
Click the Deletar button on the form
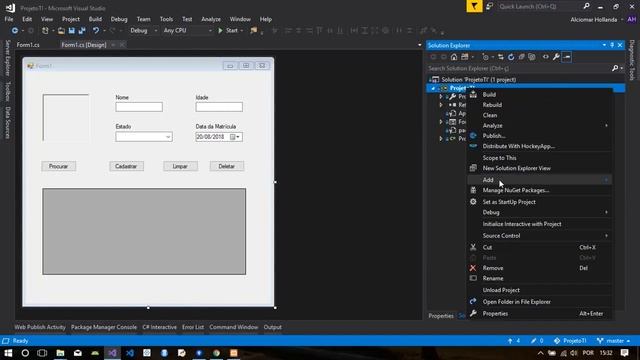point(227,167)
